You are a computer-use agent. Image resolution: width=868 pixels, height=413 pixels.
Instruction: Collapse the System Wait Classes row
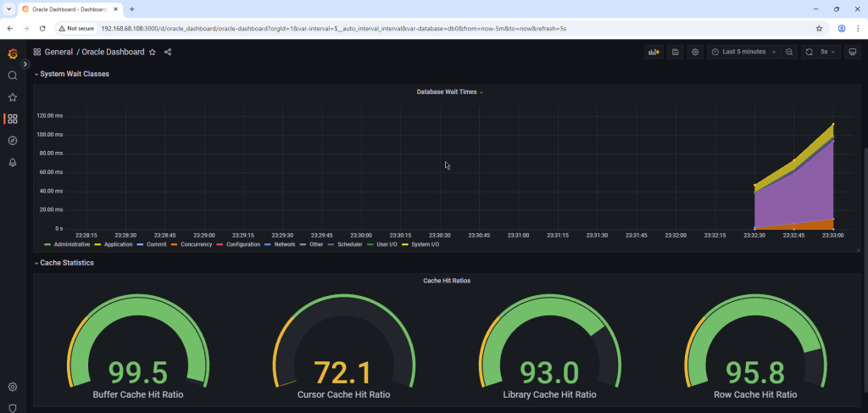coord(74,74)
